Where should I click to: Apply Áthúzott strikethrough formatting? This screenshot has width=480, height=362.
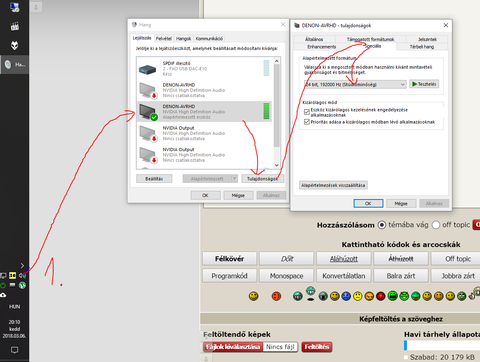point(401,259)
